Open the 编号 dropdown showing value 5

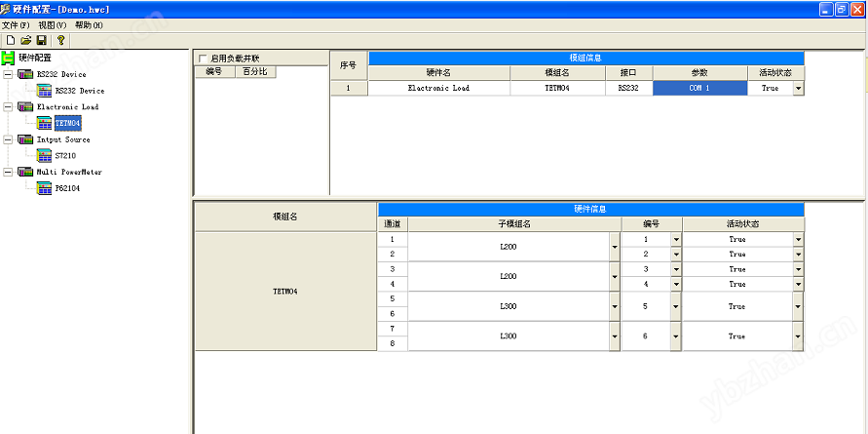(675, 306)
